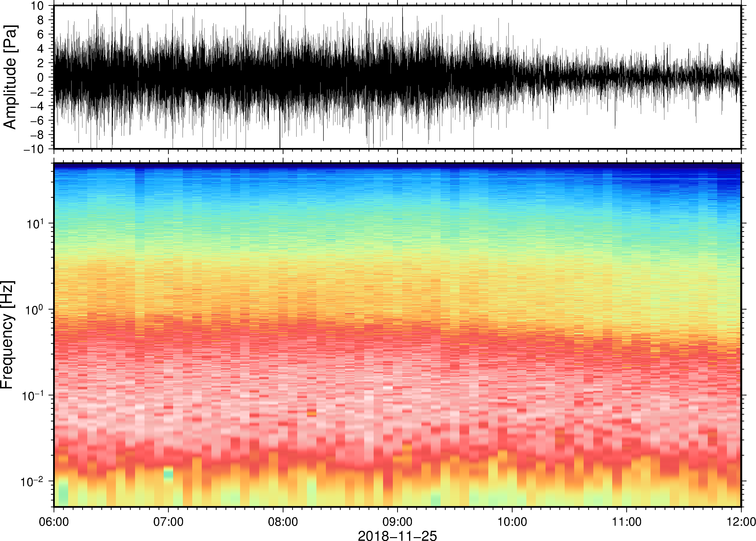This screenshot has width=756, height=541.
Task: Click the 2018-11-25 date label
Action: 397,536
